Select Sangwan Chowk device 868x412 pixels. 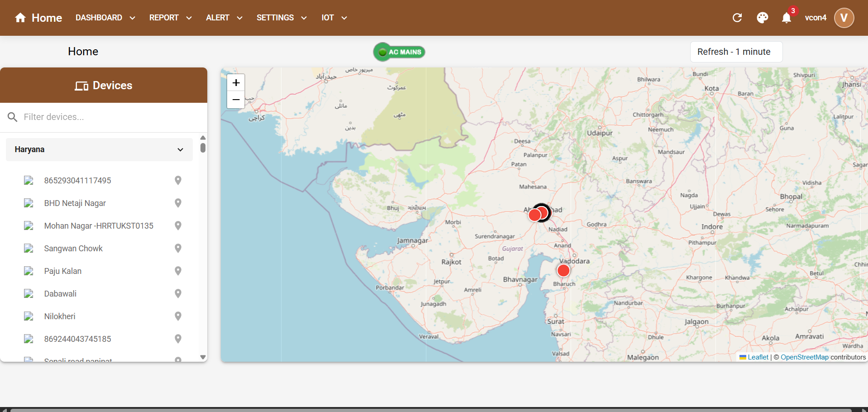pos(73,249)
